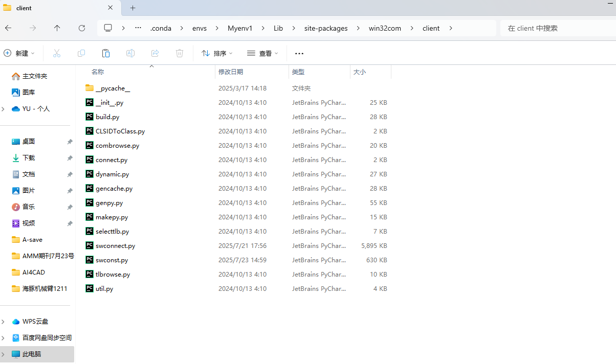Cut the selected item using scissors icon

tap(56, 53)
